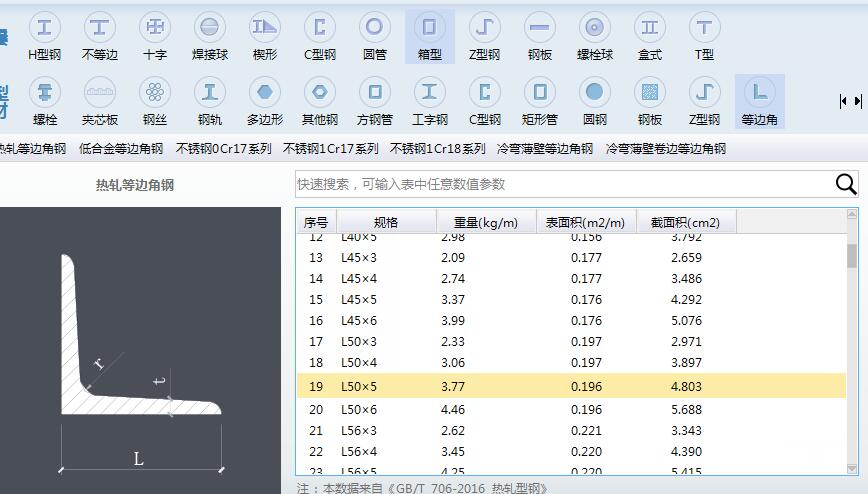Viewport: 868px width, 494px height.
Task: Select row L50×6
Action: point(571,409)
